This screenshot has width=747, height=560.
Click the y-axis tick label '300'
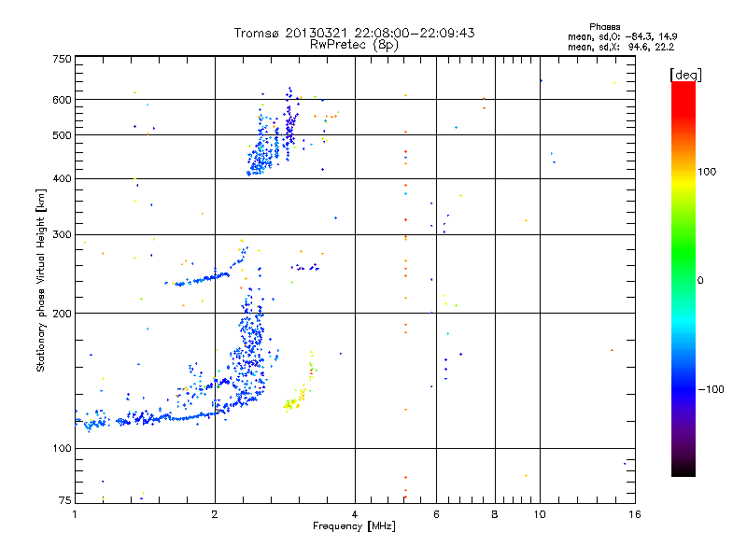62,235
